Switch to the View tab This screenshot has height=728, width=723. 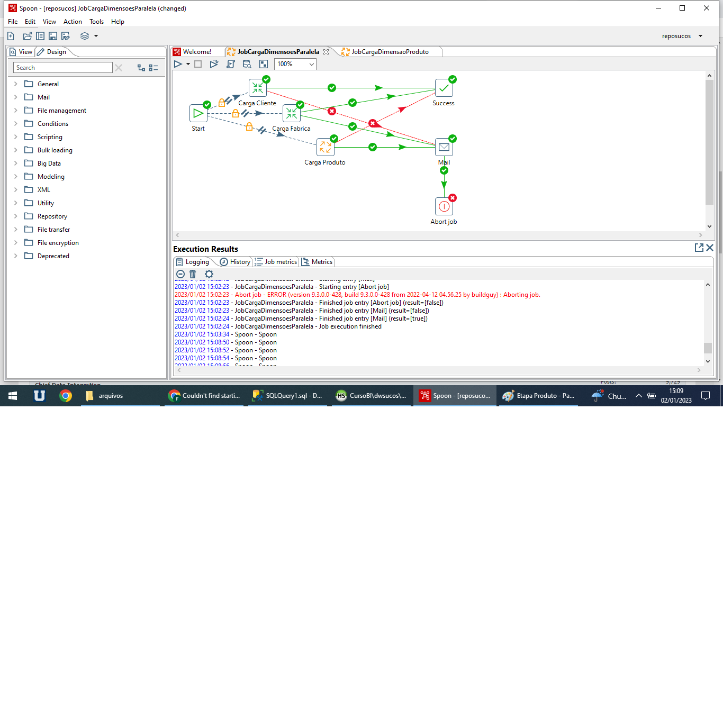pyautogui.click(x=21, y=52)
